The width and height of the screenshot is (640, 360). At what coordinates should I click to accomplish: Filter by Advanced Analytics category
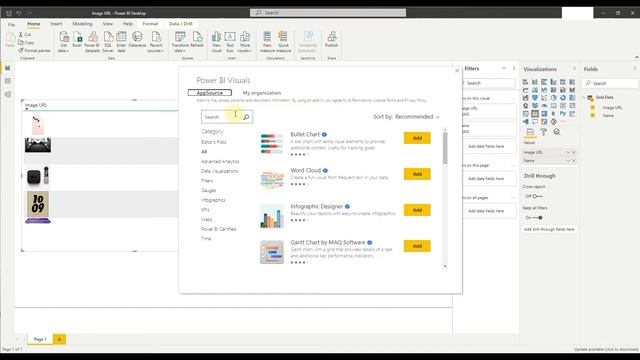220,162
